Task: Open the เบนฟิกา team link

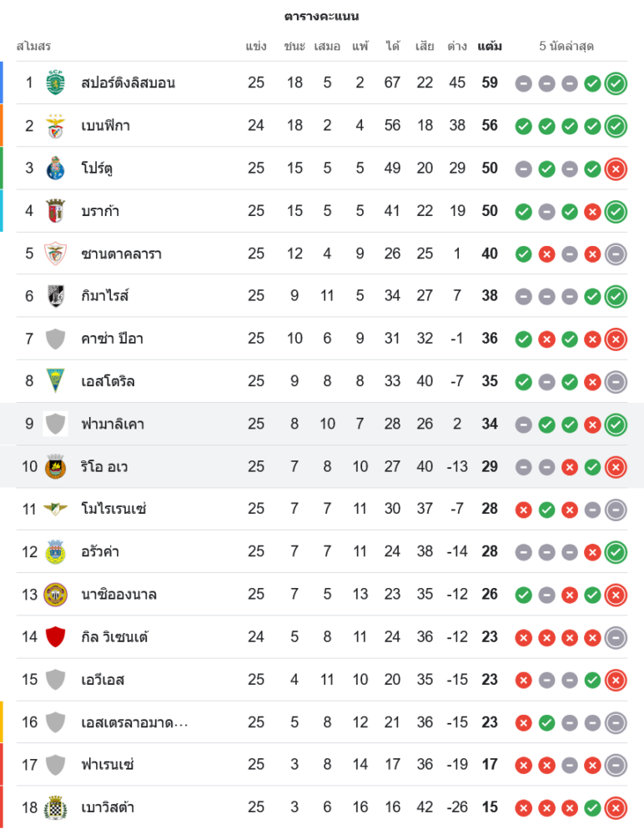Action: [x=105, y=126]
